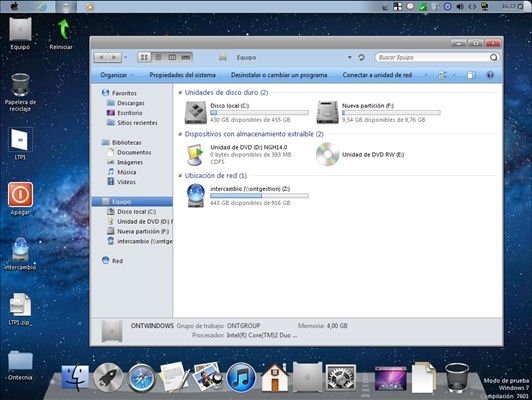Click the help question mark button
The width and height of the screenshot is (532, 400).
coord(490,75)
